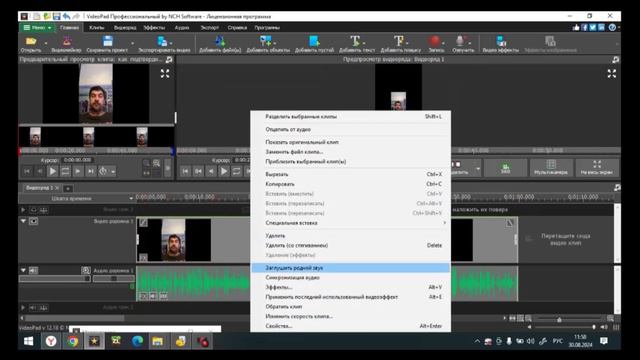Click the Multicamera (Мультикамера) button
This screenshot has width=640, height=360.
(551, 168)
